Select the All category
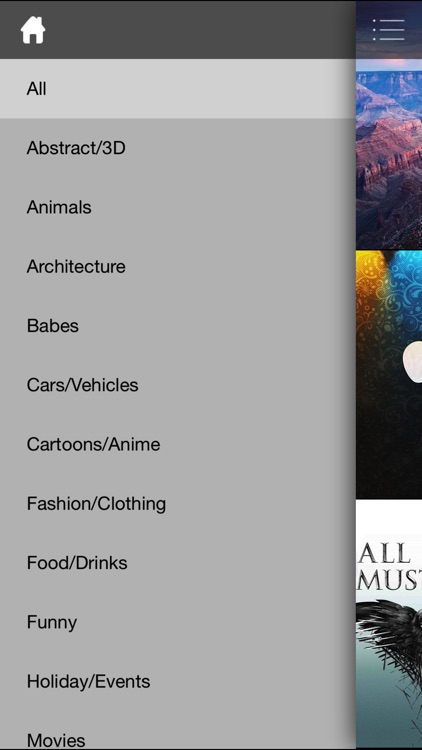 [x=178, y=89]
